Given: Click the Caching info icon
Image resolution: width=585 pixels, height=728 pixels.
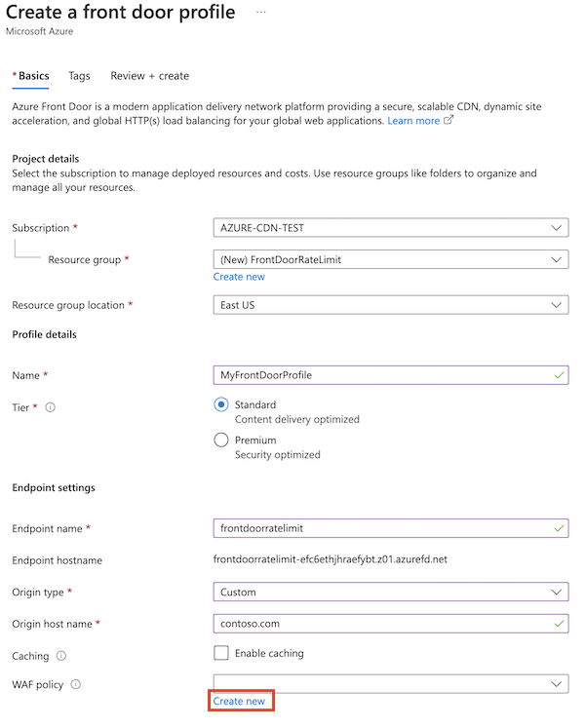Looking at the screenshot, I should [x=61, y=656].
